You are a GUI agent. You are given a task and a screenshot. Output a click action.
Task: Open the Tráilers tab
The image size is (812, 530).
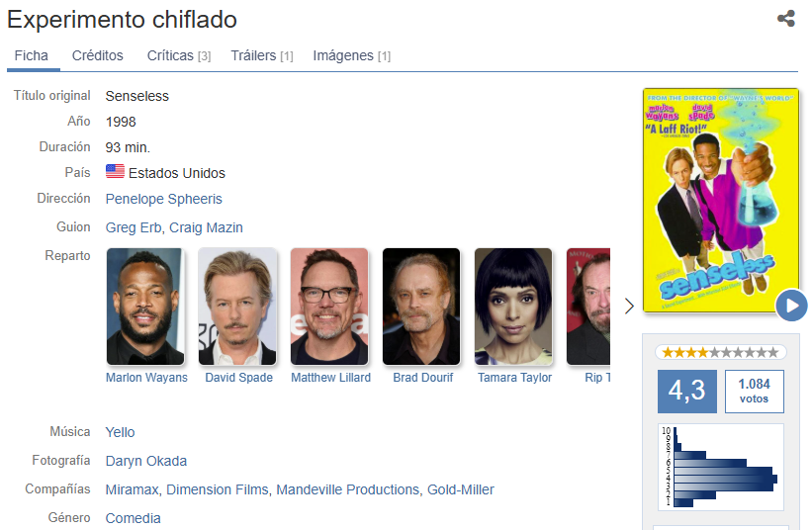pyautogui.click(x=262, y=55)
